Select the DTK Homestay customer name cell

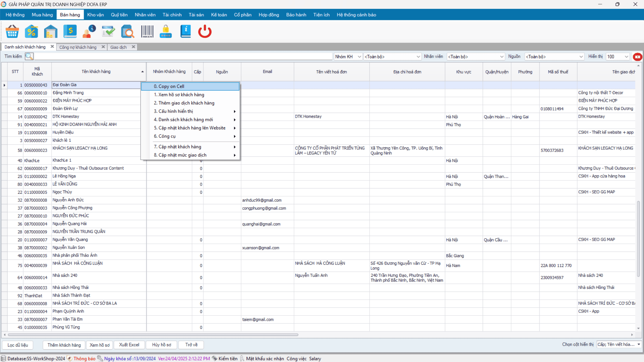coord(99,116)
